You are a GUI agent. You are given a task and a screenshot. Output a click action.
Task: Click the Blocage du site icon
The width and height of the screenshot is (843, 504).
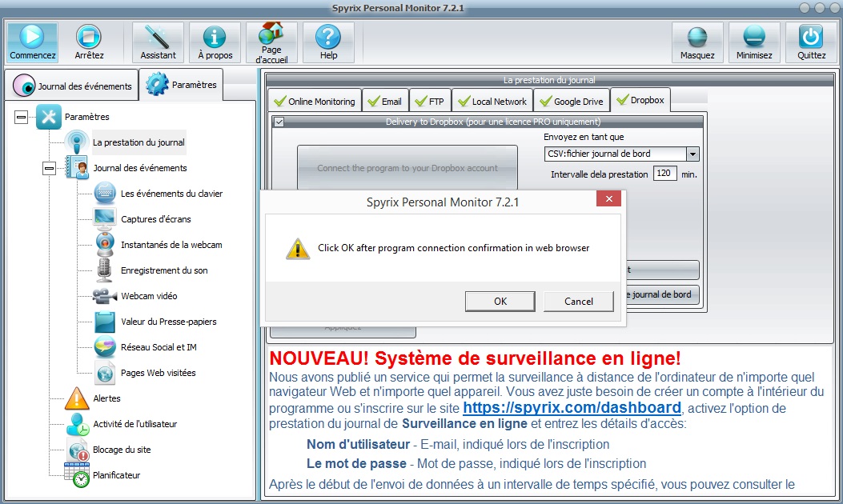click(78, 449)
